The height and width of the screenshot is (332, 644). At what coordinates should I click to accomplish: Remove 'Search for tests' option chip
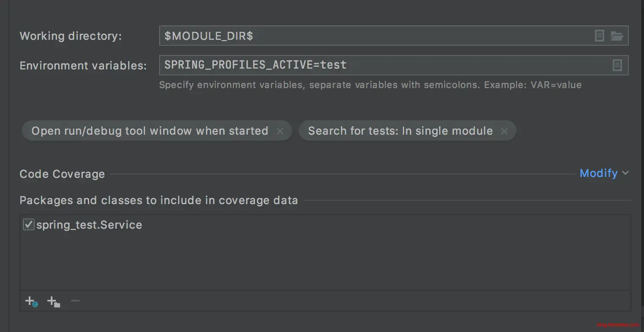504,131
